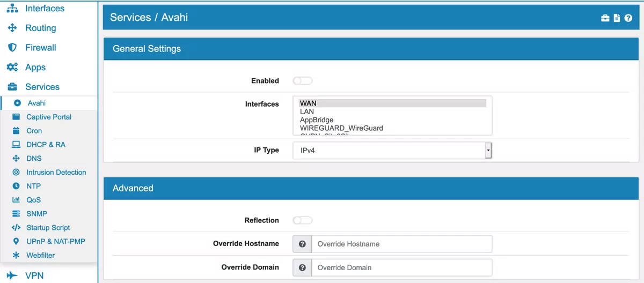Image resolution: width=644 pixels, height=283 pixels.
Task: Click help icon beside Override Hostname
Action: (302, 244)
